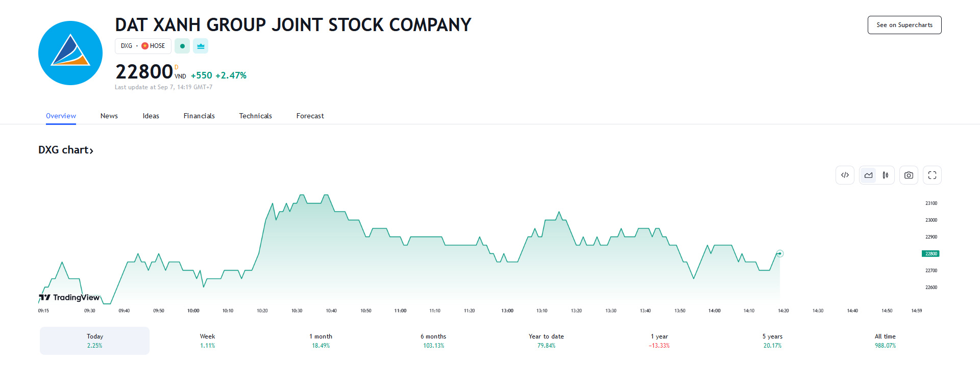
Task: Open the News tab
Action: click(x=109, y=116)
